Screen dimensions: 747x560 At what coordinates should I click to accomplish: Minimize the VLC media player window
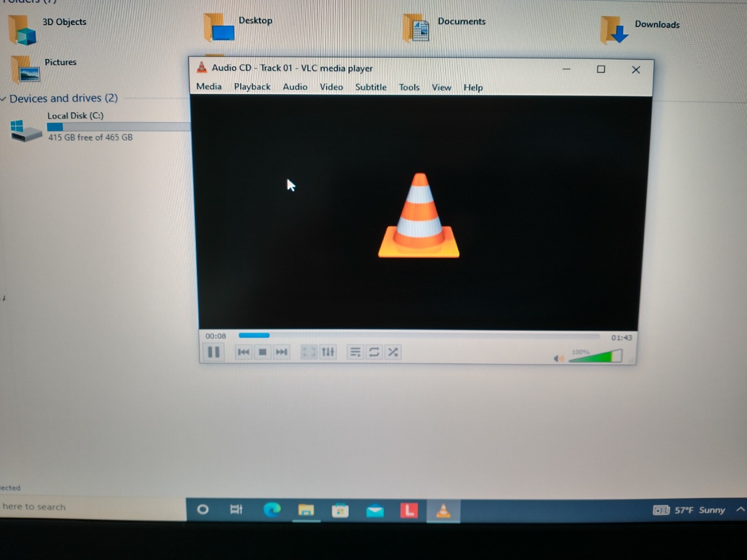[x=566, y=69]
